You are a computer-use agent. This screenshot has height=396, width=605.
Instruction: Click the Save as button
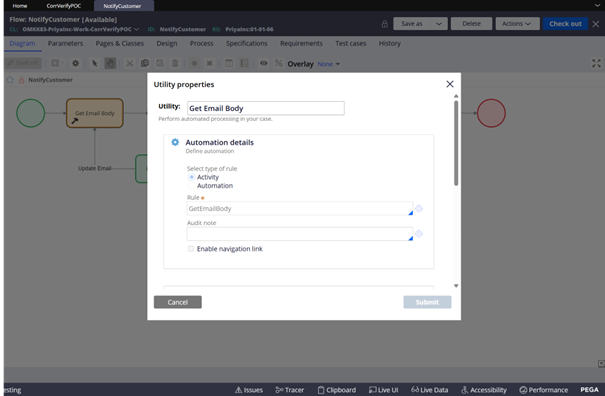pos(412,24)
